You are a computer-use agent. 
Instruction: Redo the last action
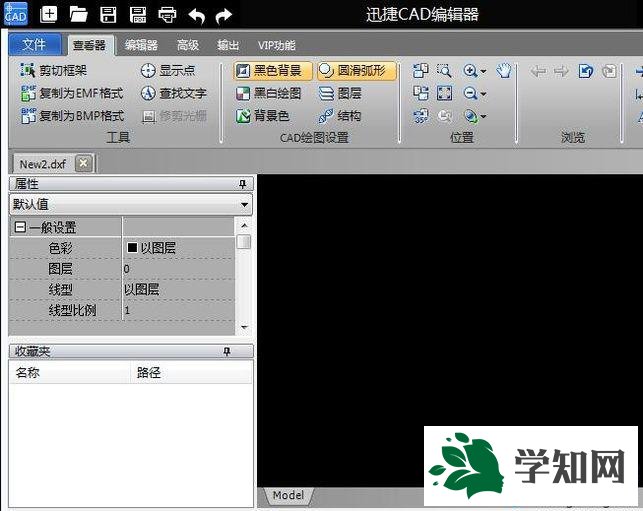(x=224, y=16)
